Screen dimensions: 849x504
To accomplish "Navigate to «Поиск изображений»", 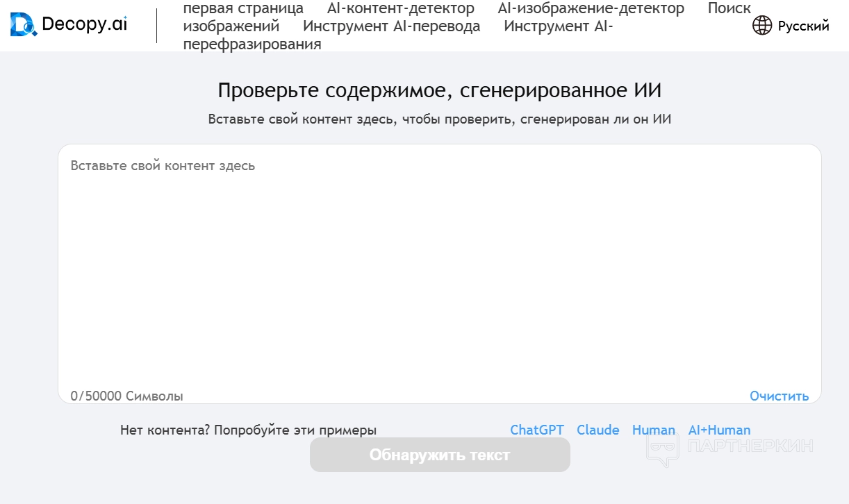I will pos(231,26).
